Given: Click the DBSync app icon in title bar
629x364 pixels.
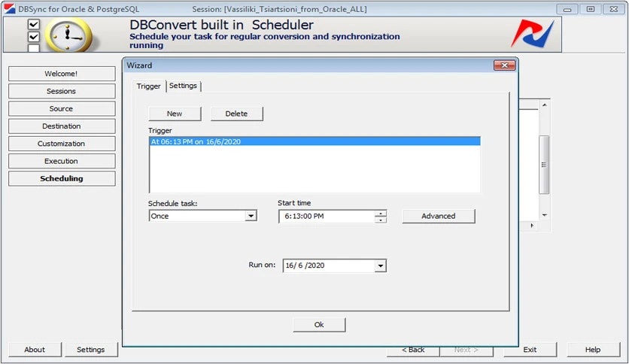Looking at the screenshot, I should click(x=10, y=9).
